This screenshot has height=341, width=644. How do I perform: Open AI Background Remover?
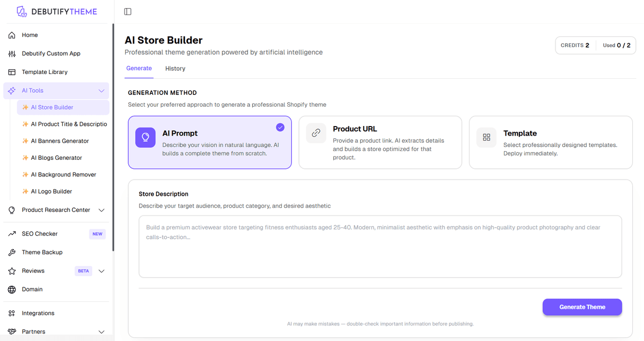(63, 175)
